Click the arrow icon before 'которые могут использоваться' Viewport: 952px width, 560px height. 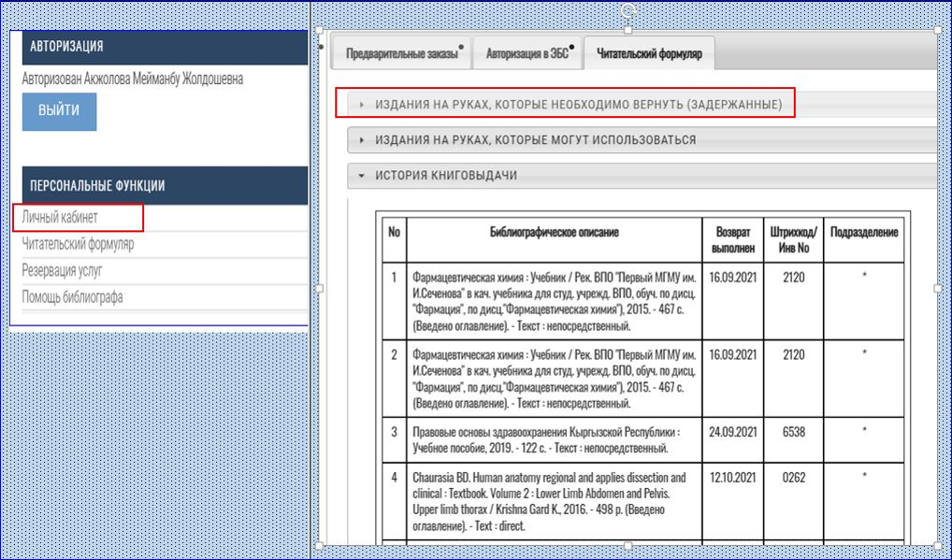click(362, 140)
